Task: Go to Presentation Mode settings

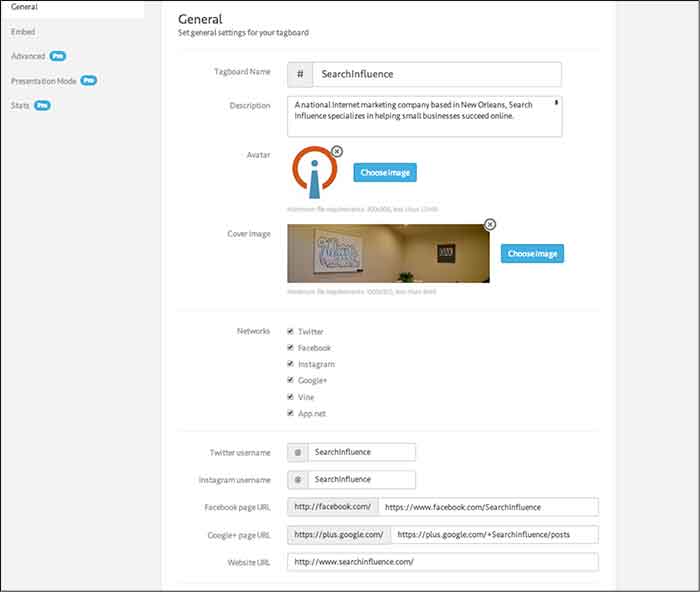Action: click(43, 80)
